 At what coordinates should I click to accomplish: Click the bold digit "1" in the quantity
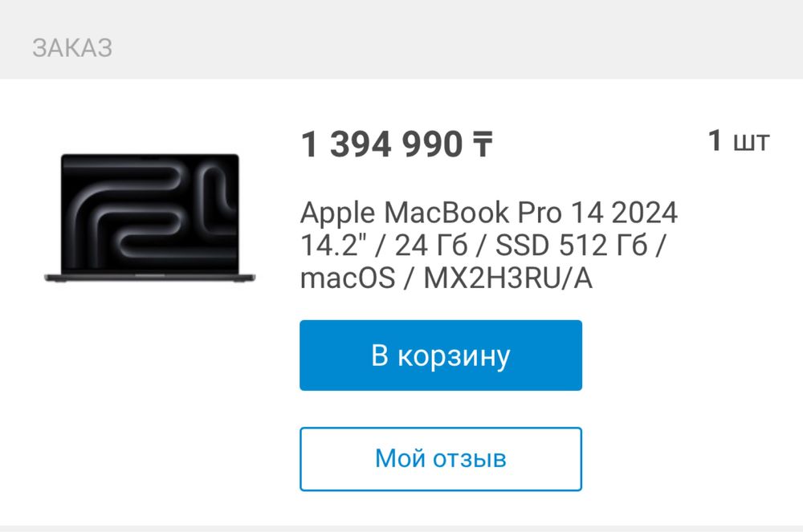click(715, 140)
